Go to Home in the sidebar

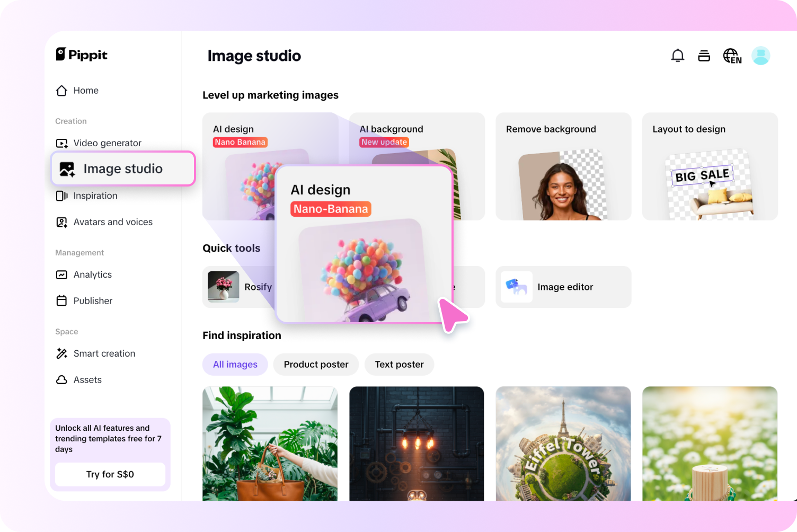[x=77, y=91]
